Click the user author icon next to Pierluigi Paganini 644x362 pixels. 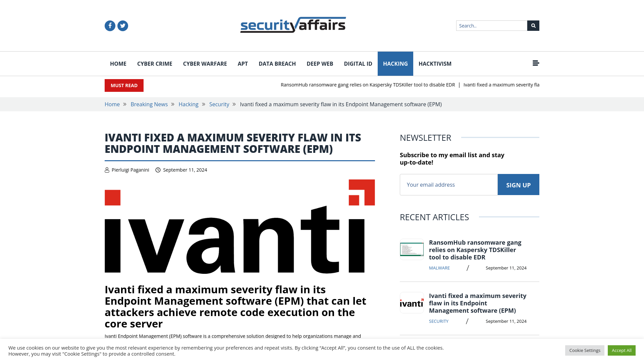pyautogui.click(x=107, y=170)
